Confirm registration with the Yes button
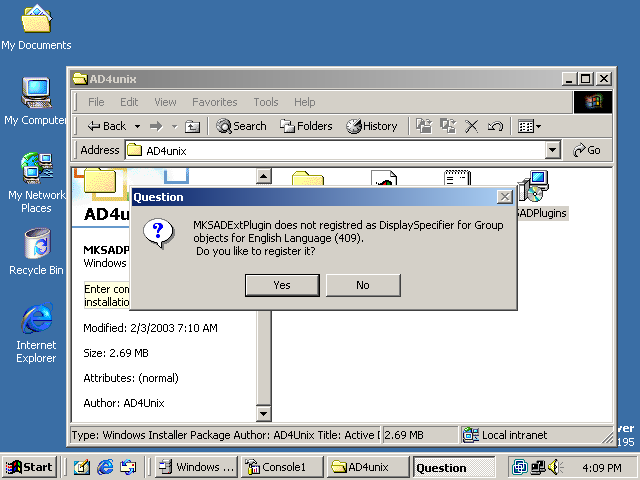The height and width of the screenshot is (480, 640). click(x=282, y=285)
